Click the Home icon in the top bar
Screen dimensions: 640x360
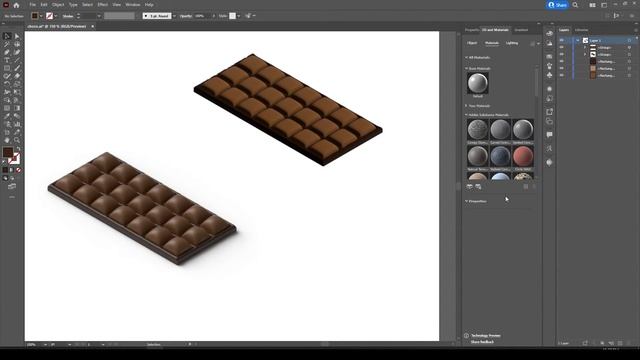(x=16, y=5)
